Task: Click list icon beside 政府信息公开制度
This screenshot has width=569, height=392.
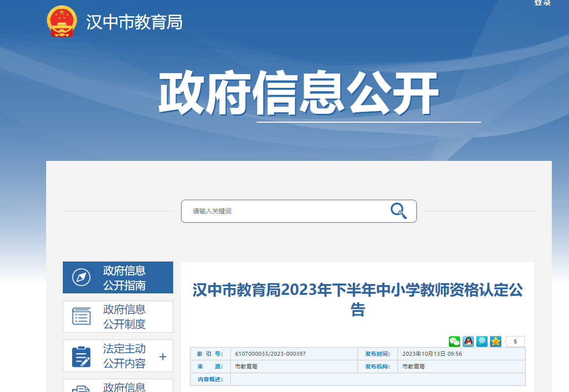Action: click(81, 316)
